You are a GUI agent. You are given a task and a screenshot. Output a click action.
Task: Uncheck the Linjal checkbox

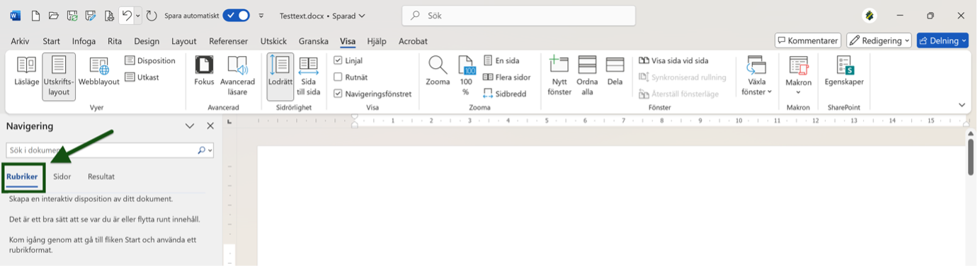pos(338,61)
